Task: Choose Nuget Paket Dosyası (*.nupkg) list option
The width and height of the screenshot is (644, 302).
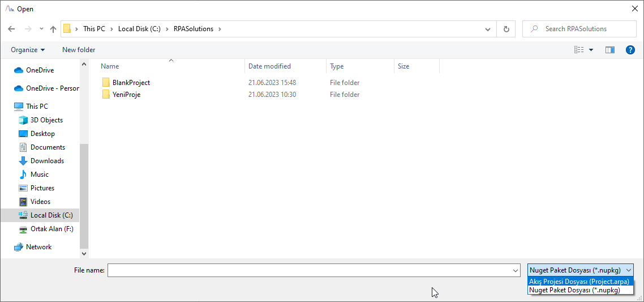Action: (574, 290)
